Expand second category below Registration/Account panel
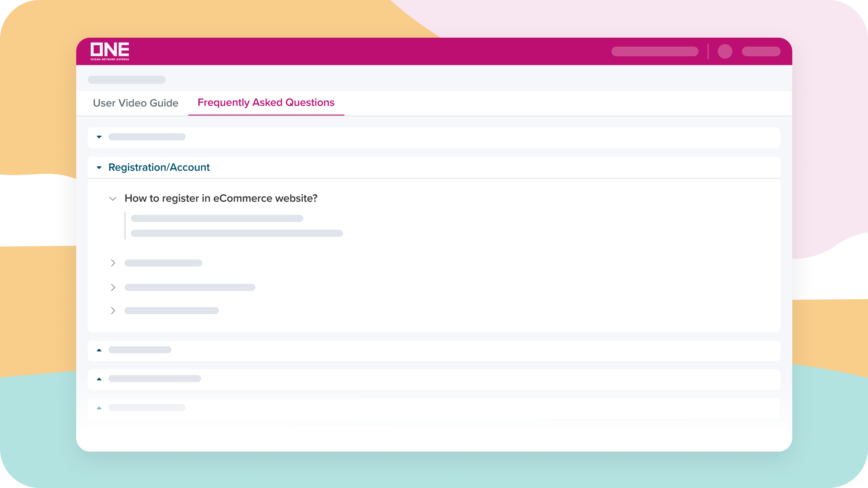This screenshot has height=488, width=868. [x=99, y=379]
